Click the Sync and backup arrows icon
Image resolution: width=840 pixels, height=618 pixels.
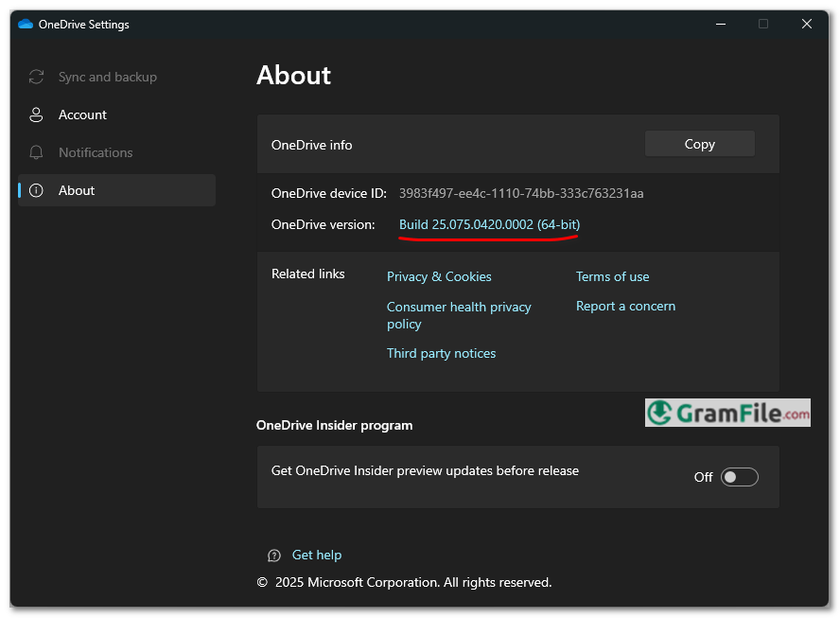36,77
